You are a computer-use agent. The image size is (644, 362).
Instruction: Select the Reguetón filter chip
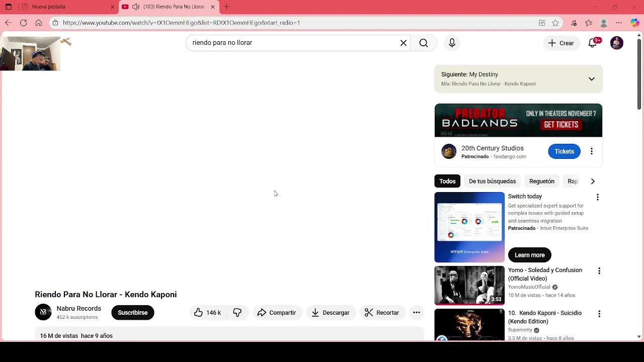click(x=542, y=182)
